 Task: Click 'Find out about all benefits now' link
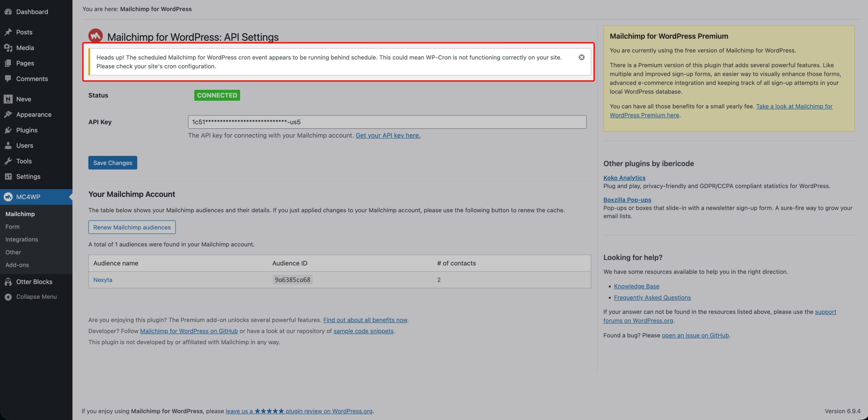[365, 320]
